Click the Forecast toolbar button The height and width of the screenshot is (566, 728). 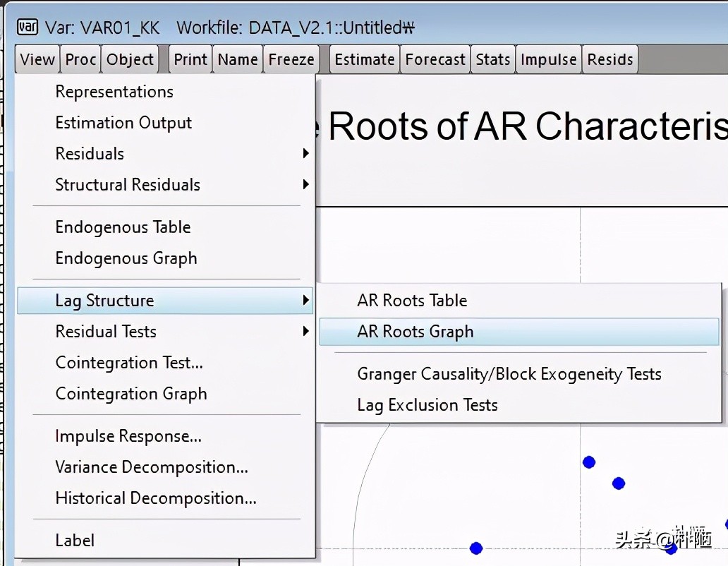pos(435,59)
